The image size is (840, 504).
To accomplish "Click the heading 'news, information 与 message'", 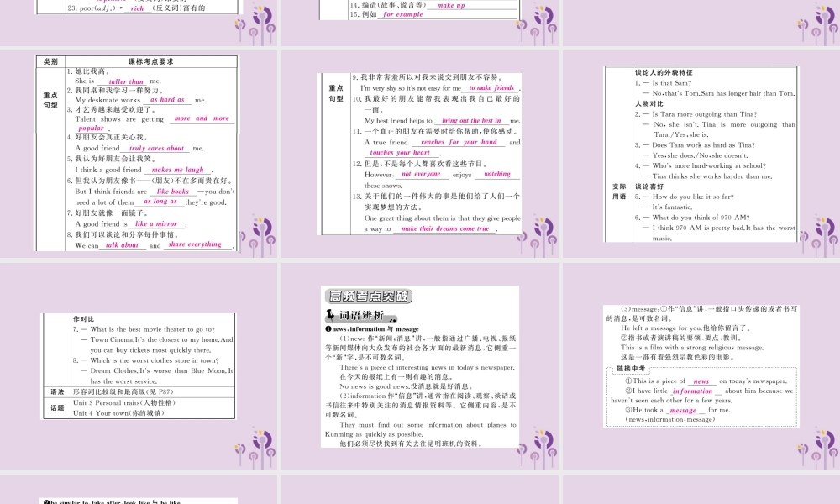I will (372, 328).
